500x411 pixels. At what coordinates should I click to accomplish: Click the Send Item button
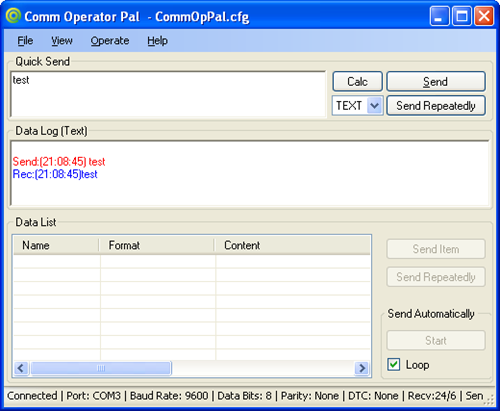pyautogui.click(x=436, y=249)
